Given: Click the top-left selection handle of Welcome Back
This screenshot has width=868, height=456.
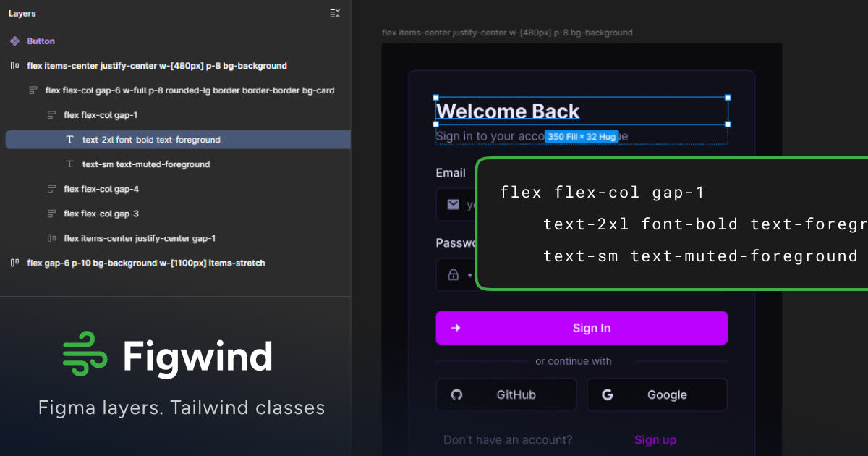Looking at the screenshot, I should coord(436,97).
